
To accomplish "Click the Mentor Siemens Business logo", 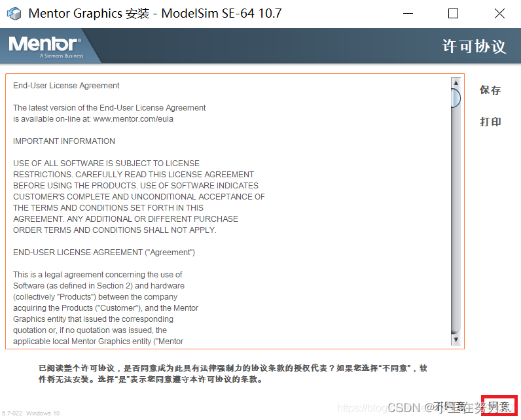I will (x=46, y=47).
